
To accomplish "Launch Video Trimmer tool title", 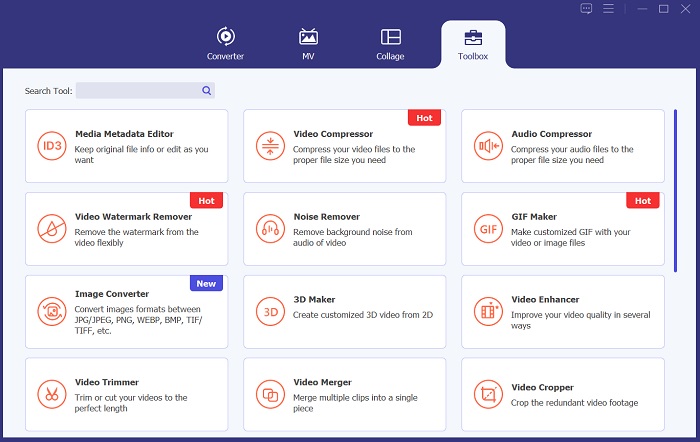I will (x=107, y=382).
